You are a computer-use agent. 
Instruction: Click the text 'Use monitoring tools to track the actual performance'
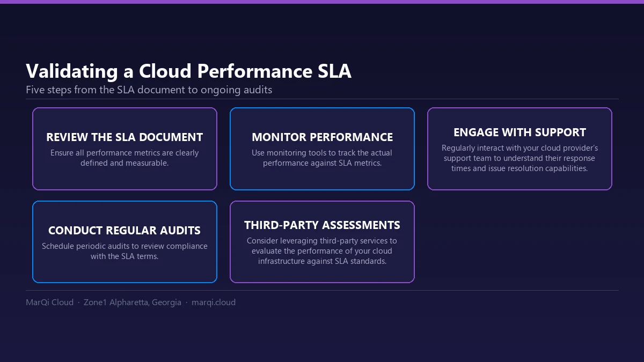[x=322, y=158]
